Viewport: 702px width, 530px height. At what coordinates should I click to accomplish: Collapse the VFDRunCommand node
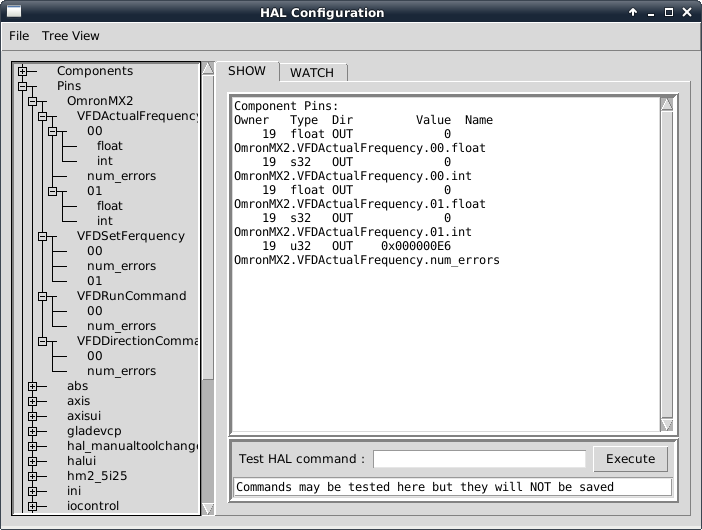tap(43, 296)
